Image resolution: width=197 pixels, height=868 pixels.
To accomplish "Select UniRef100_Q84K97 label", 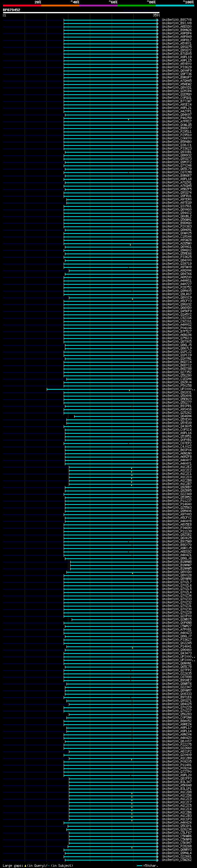I will coord(177,115).
